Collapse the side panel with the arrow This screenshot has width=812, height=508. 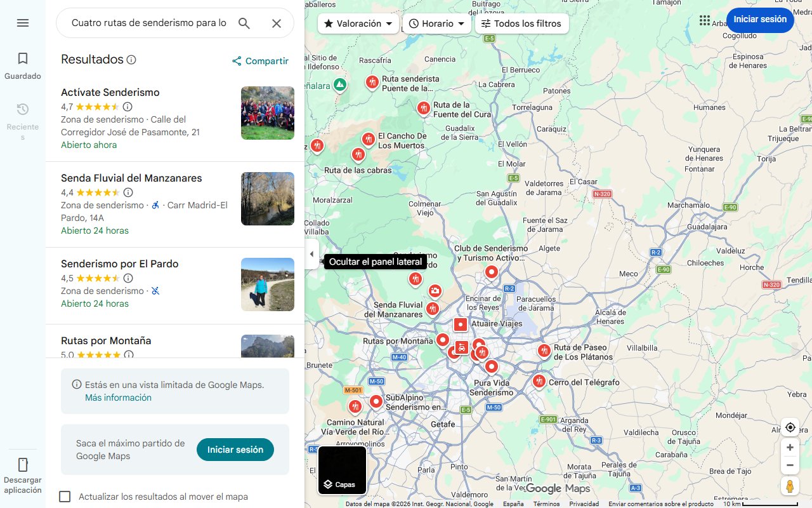[311, 253]
